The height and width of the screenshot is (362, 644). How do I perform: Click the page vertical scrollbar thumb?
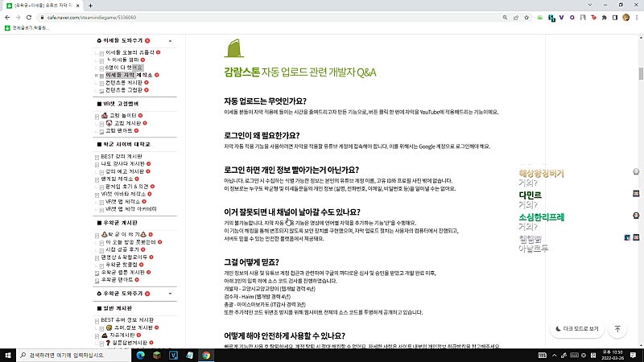click(641, 73)
